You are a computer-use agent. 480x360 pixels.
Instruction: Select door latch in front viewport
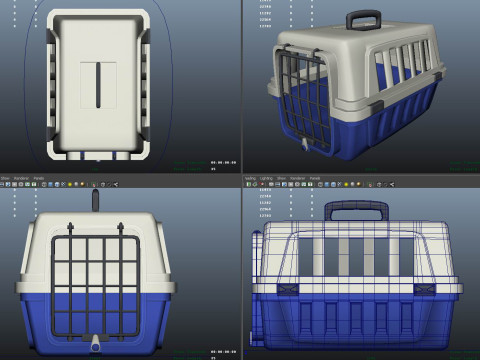[96, 343]
